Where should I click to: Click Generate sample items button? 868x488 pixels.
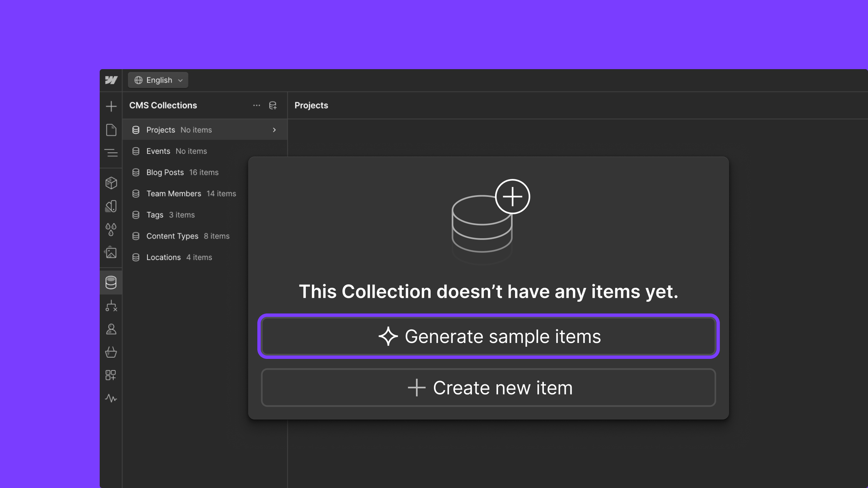coord(489,337)
